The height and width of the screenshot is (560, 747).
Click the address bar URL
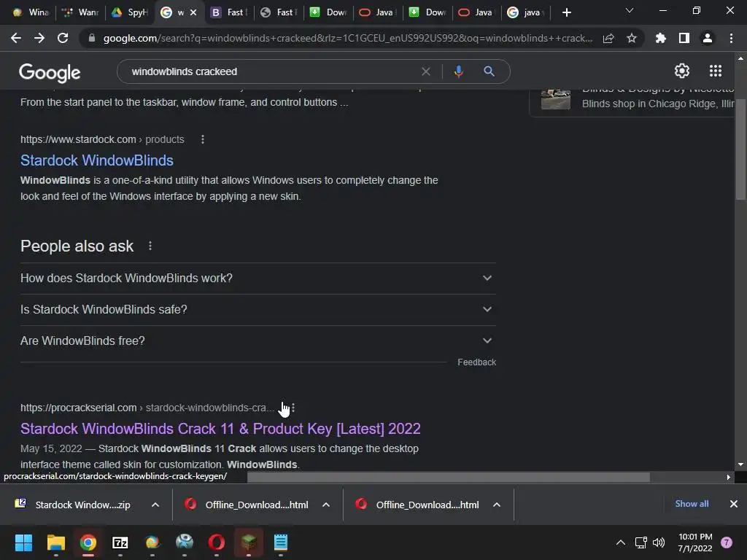(x=348, y=38)
